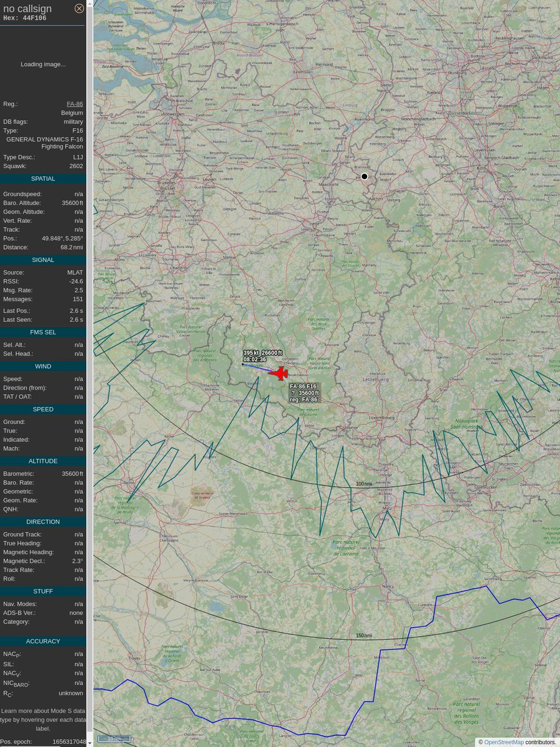Collapse the SPATIAL section header

pyautogui.click(x=43, y=178)
